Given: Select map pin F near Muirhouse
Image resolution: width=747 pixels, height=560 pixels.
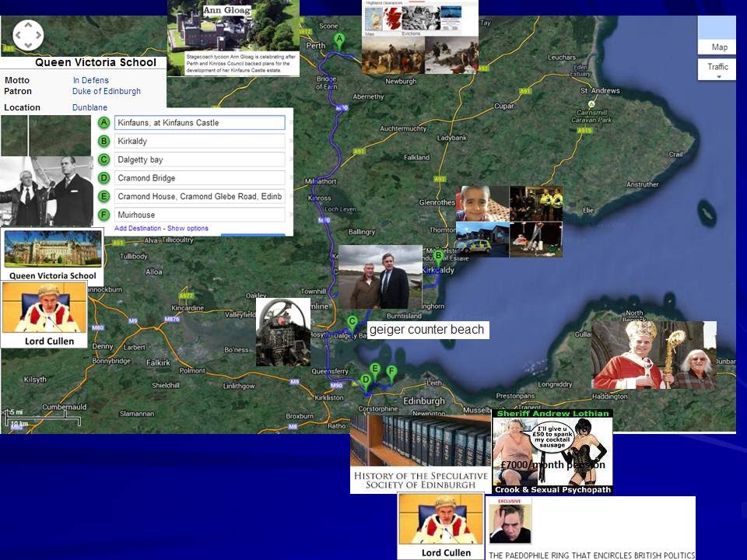Looking at the screenshot, I should click(391, 374).
